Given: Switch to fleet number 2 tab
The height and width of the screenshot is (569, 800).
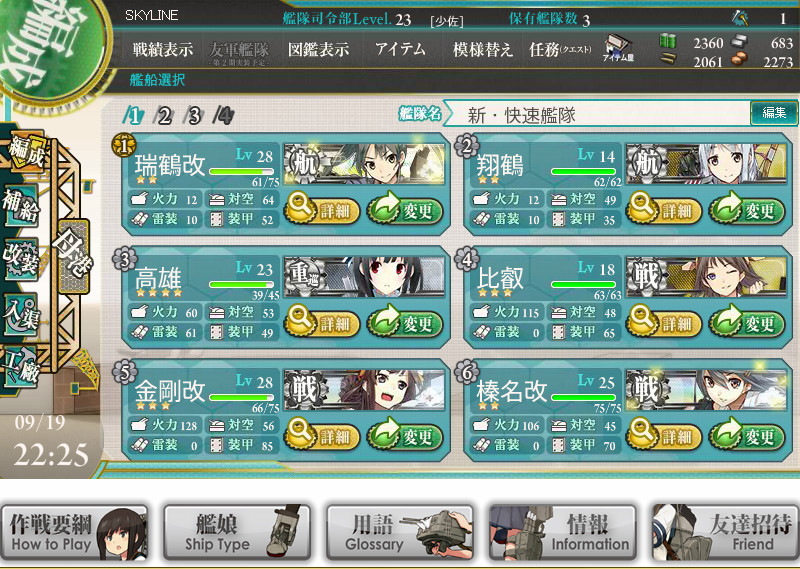Looking at the screenshot, I should 164,116.
